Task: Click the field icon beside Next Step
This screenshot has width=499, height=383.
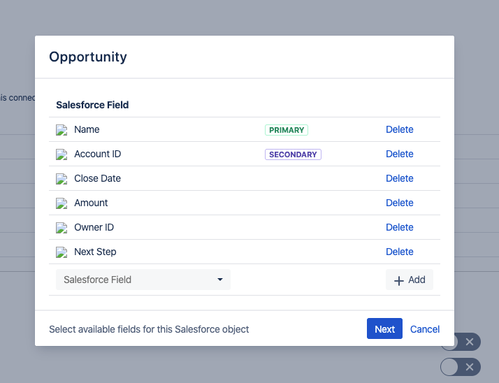Action: point(62,252)
